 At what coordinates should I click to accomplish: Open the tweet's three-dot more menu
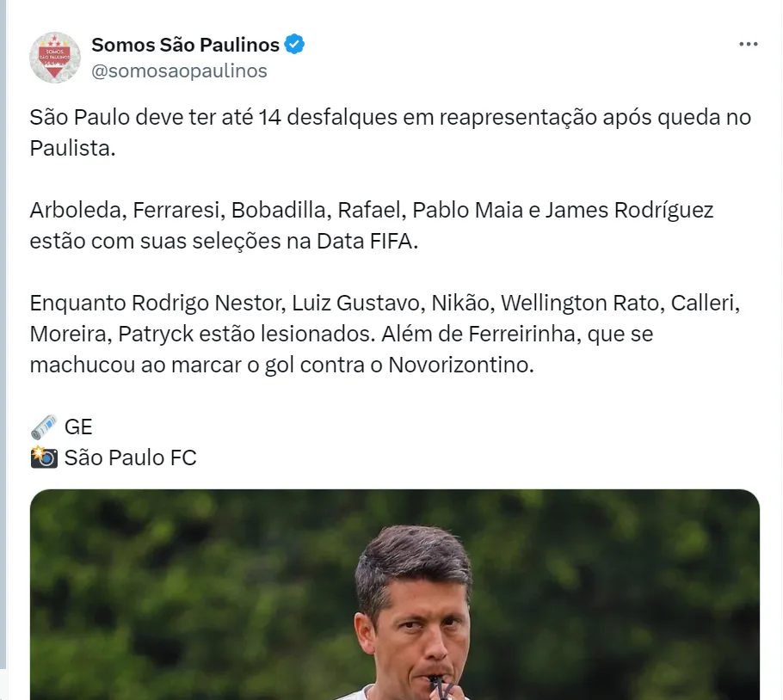pos(748,45)
